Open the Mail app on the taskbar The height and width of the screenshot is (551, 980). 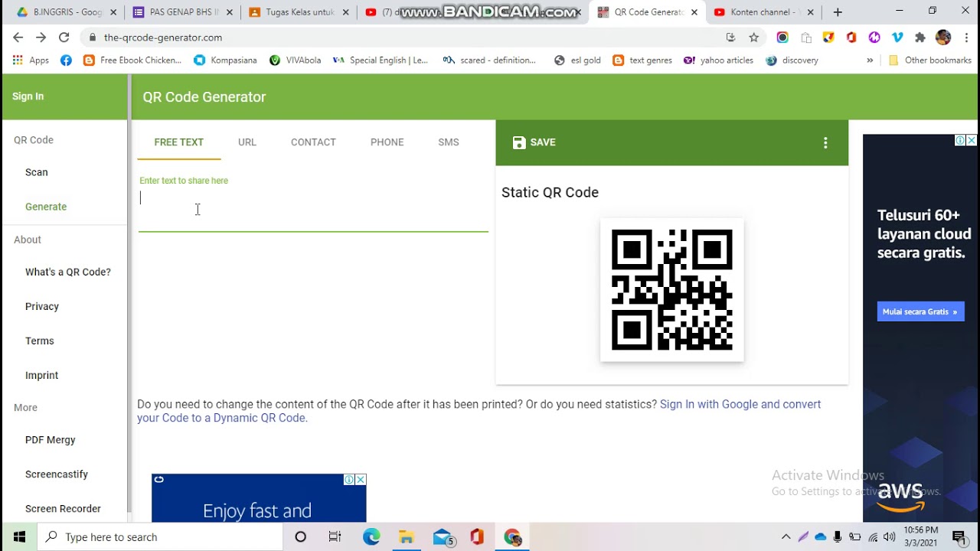(443, 537)
